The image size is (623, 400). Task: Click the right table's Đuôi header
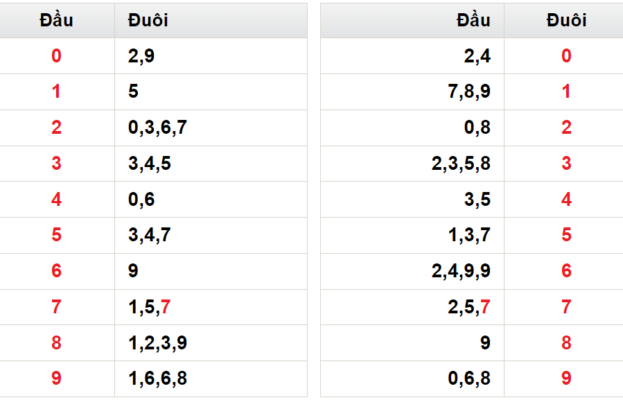566,20
